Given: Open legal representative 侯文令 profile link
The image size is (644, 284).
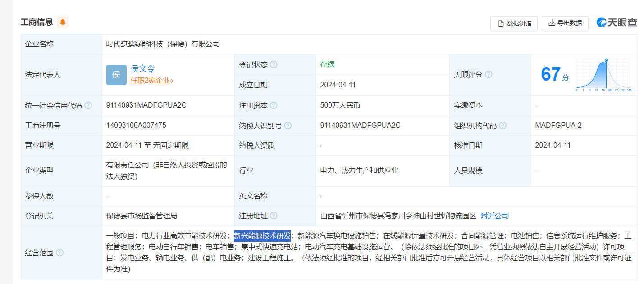Looking at the screenshot, I should coord(142,69).
